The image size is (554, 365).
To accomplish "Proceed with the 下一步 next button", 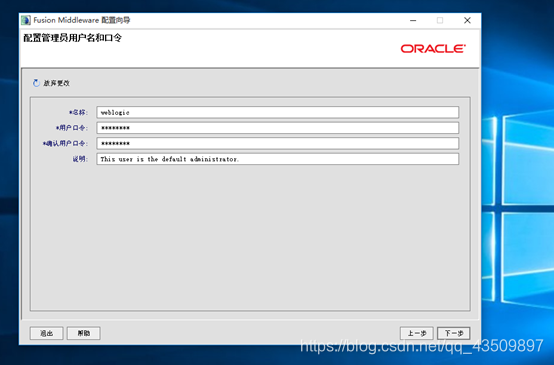I will (454, 333).
